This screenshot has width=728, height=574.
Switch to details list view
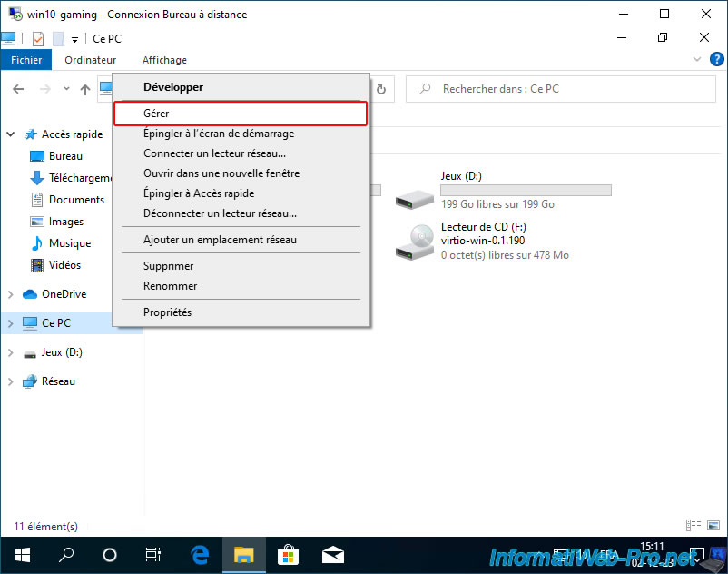694,526
